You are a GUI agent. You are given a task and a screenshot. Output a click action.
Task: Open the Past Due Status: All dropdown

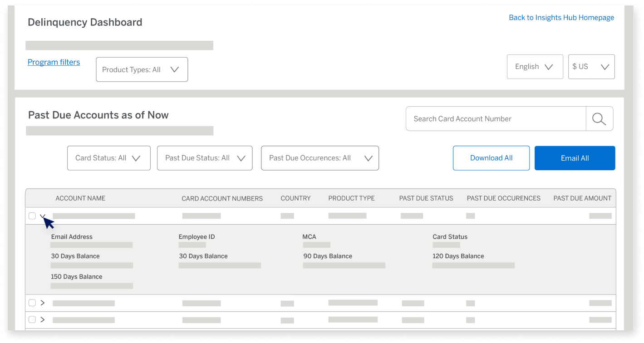204,158
